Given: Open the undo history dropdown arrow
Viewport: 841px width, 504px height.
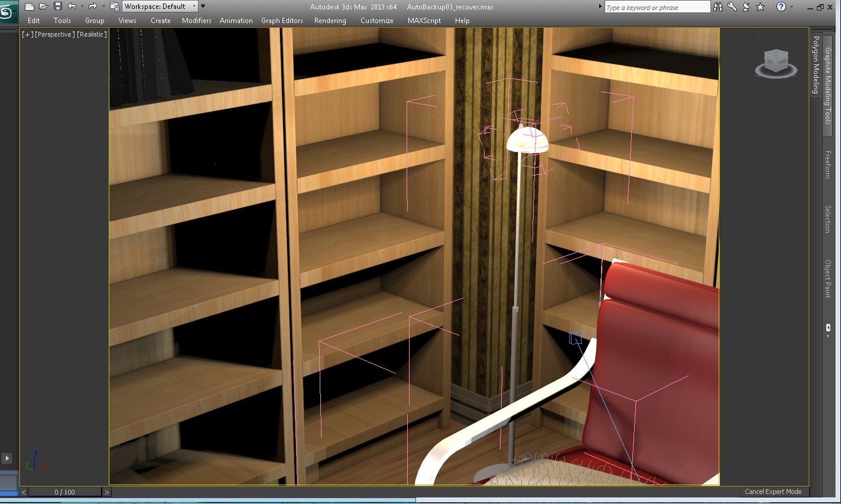Looking at the screenshot, I should 82,6.
